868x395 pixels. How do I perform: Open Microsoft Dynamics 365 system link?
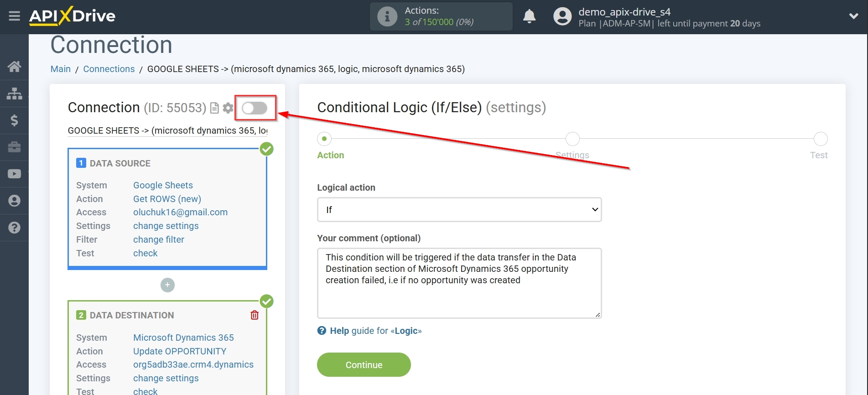183,338
